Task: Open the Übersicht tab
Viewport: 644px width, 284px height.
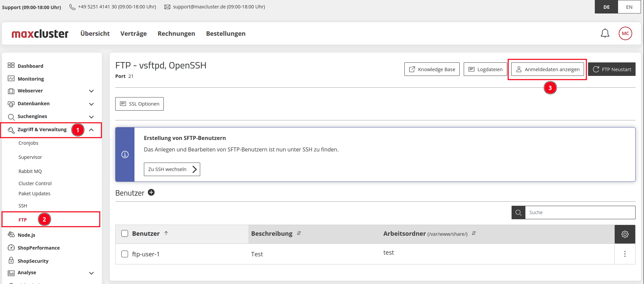Action: coord(95,33)
